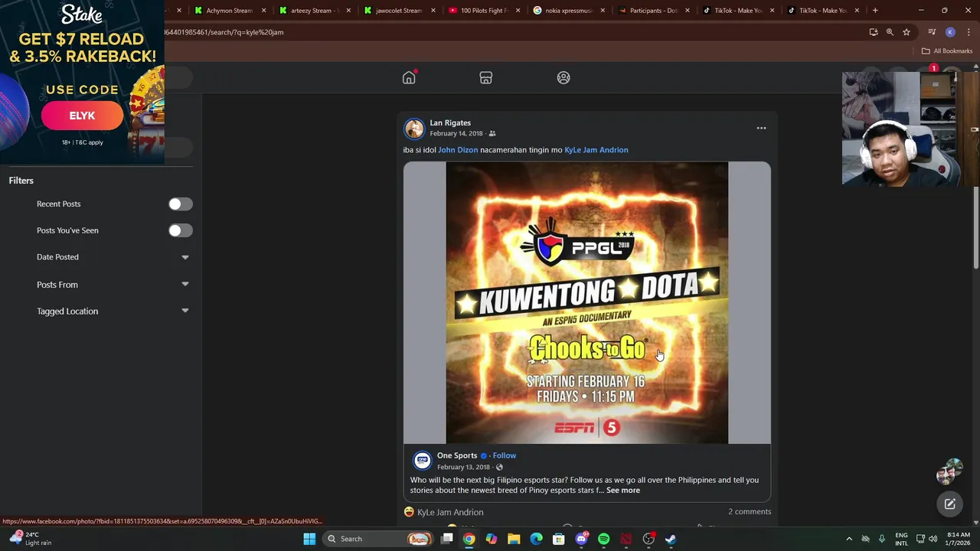Open the clock showing 8:14 AM
The width and height of the screenshot is (980, 551).
tap(959, 539)
